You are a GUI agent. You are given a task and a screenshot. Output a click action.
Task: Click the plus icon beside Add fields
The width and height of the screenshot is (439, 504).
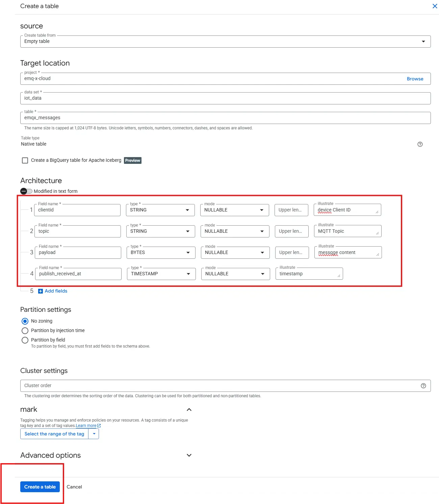point(41,291)
